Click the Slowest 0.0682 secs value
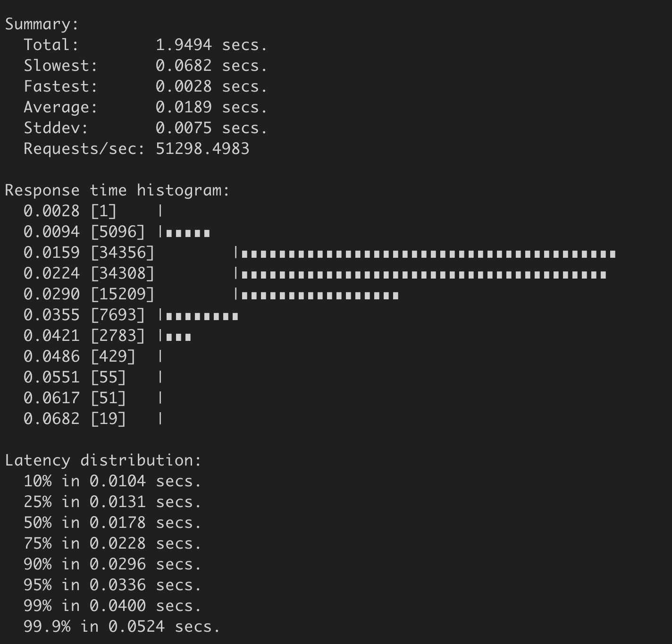Screen dimensions: 672x644 coord(211,66)
